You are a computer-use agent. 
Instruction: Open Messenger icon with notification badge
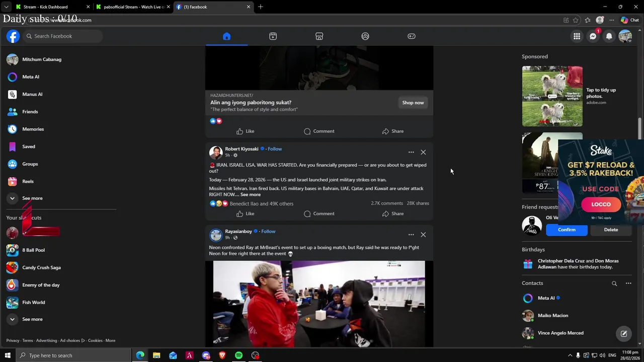pos(593,36)
